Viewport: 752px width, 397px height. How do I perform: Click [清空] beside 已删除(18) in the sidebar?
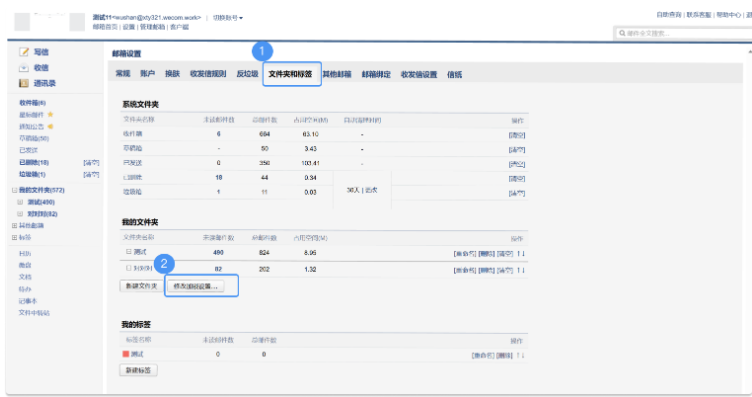[x=91, y=163]
